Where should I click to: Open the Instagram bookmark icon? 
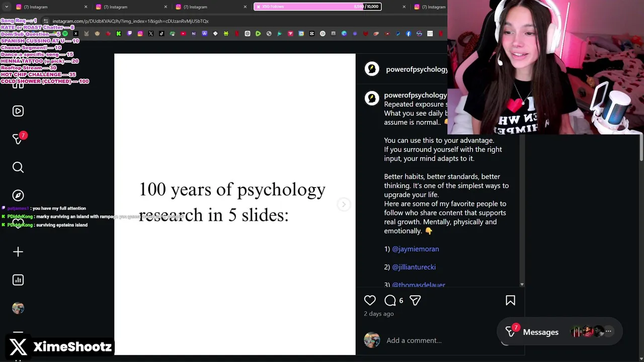[x=140, y=34]
